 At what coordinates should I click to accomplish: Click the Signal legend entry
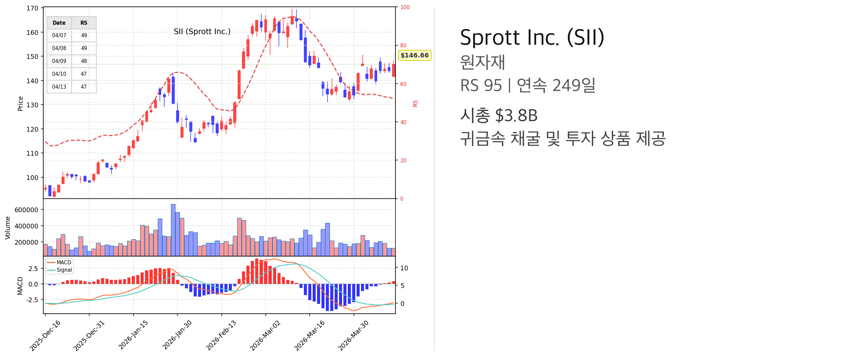pos(59,270)
